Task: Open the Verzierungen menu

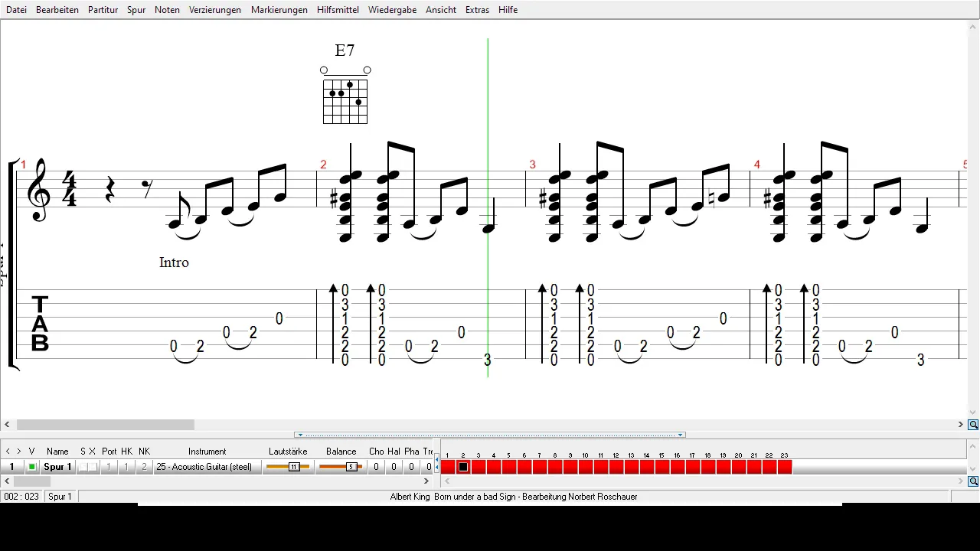Action: (x=215, y=10)
